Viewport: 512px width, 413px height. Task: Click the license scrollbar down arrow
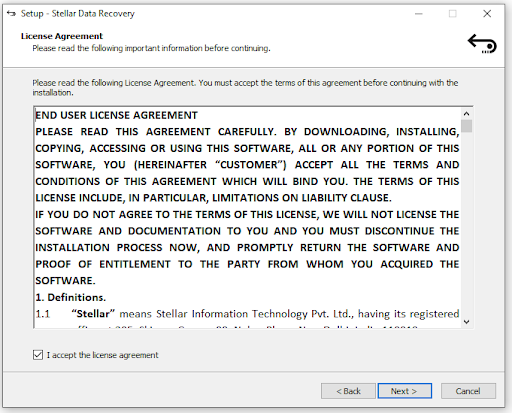point(467,322)
